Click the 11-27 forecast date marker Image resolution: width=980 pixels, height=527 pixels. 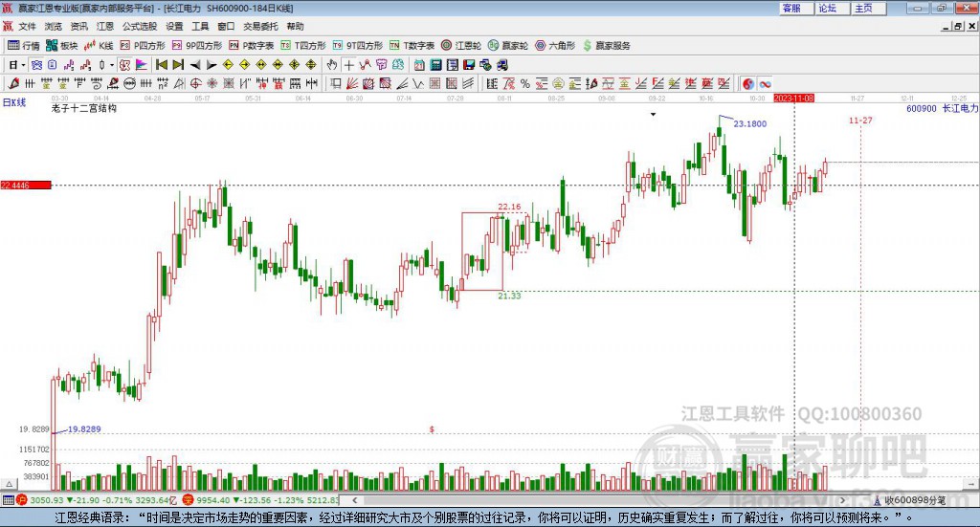[x=860, y=120]
